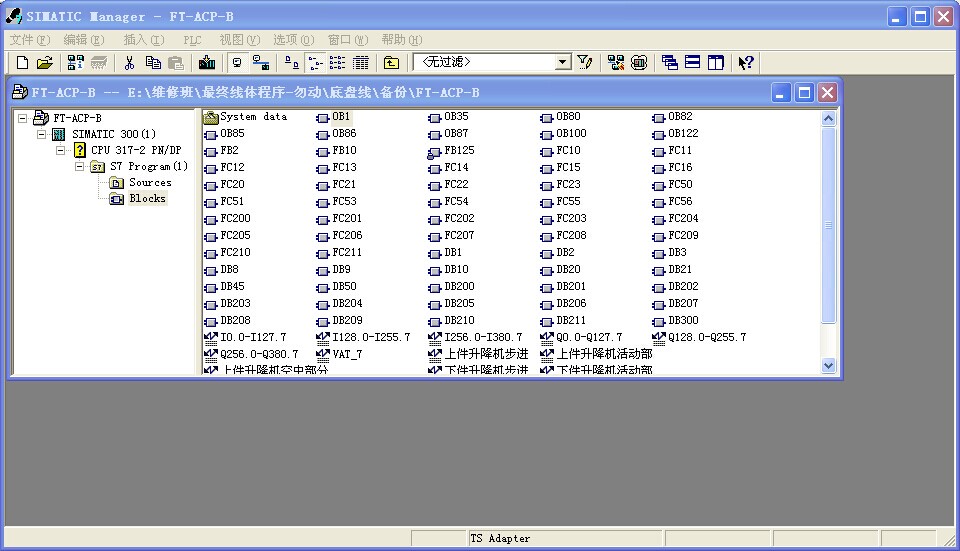Open the 帮助(H) menu
This screenshot has height=551, width=960.
click(x=402, y=40)
